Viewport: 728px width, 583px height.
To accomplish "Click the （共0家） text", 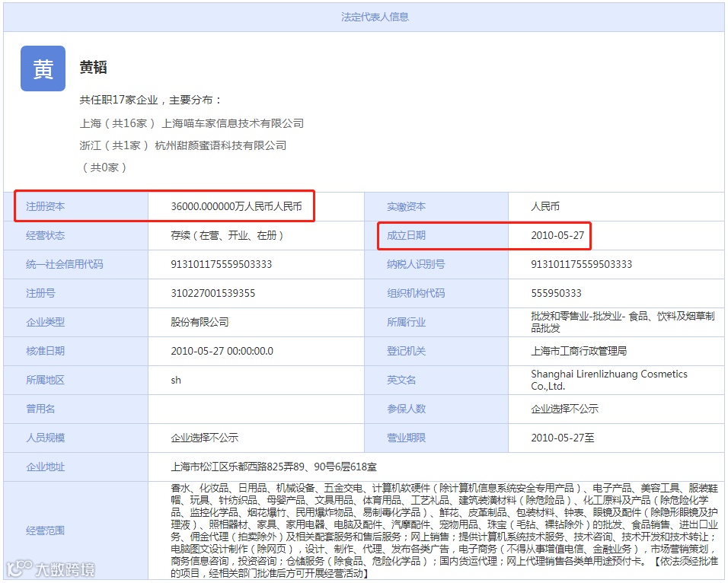I will pyautogui.click(x=104, y=167).
